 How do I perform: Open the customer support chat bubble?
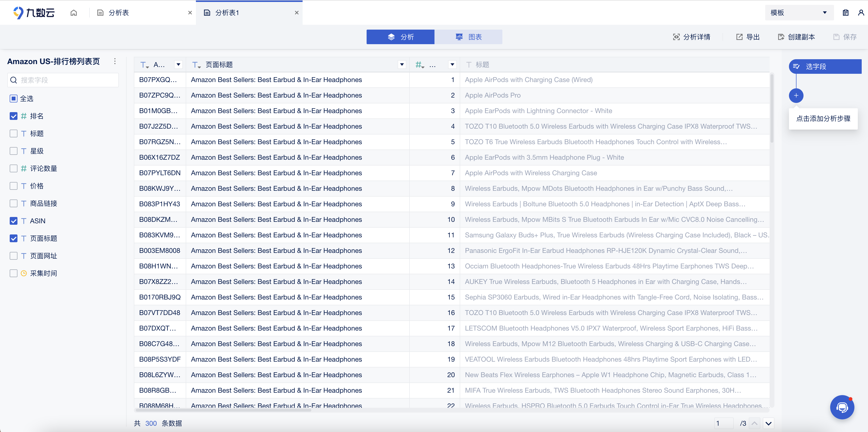click(x=842, y=407)
